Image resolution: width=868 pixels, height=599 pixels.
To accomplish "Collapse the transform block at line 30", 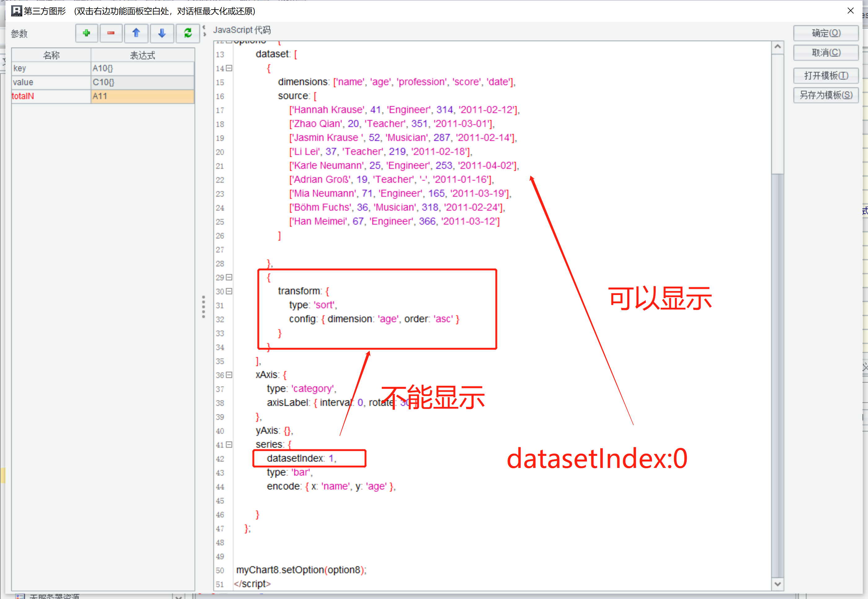I will tap(229, 291).
